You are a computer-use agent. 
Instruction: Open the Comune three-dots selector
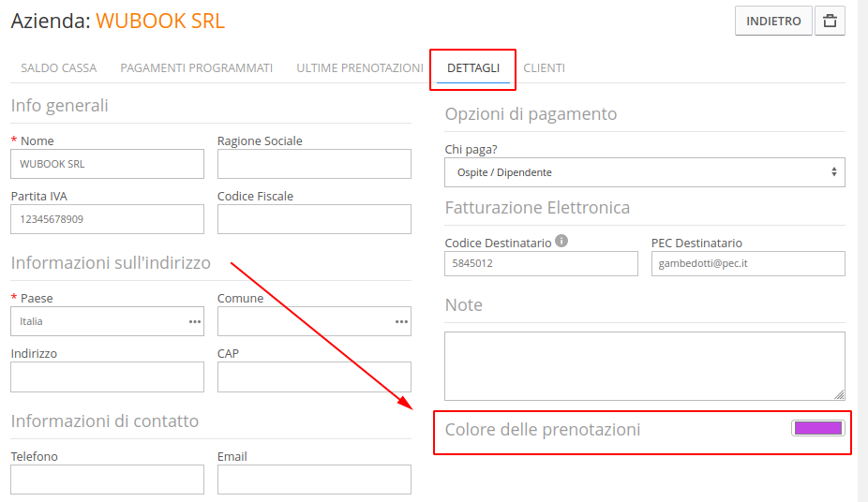tap(401, 322)
